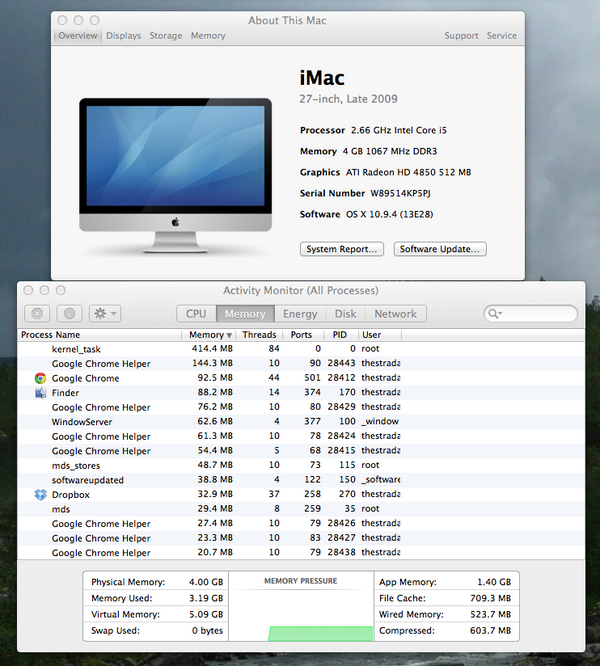Select the mds_stores process row
Screen dimensions: 600x666
tap(301, 466)
